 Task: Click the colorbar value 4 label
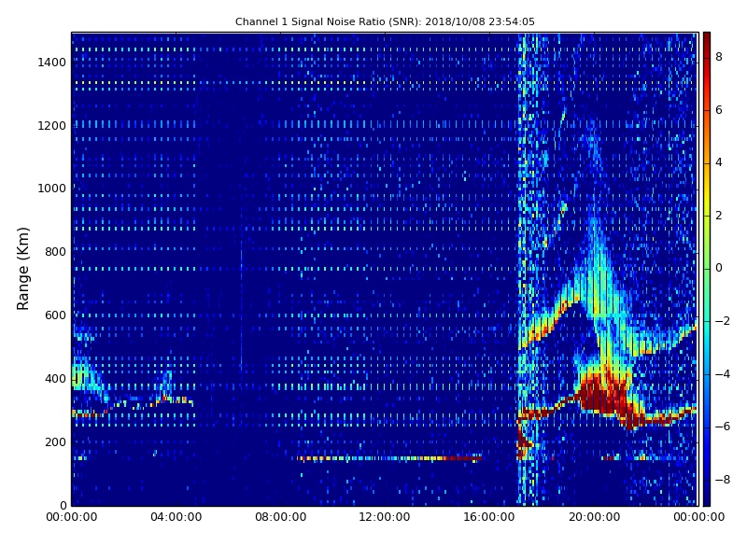tap(719, 162)
